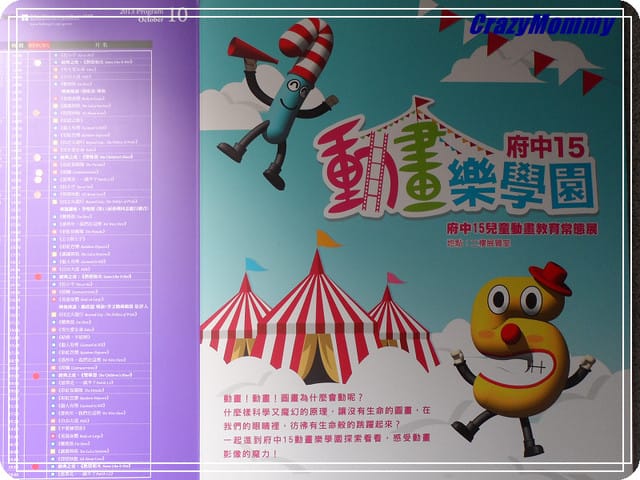Click the green 畫 character in the title
This screenshot has height=480, width=640.
tap(420, 167)
